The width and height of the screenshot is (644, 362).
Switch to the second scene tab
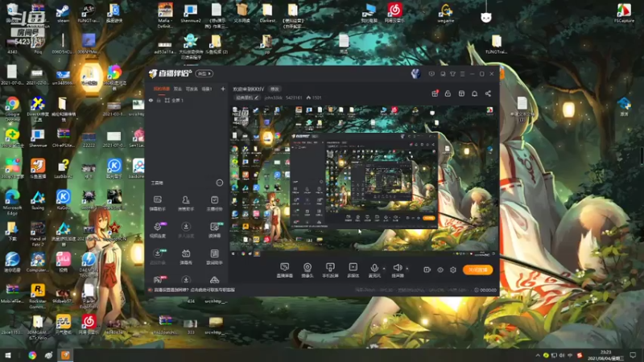[x=177, y=88]
